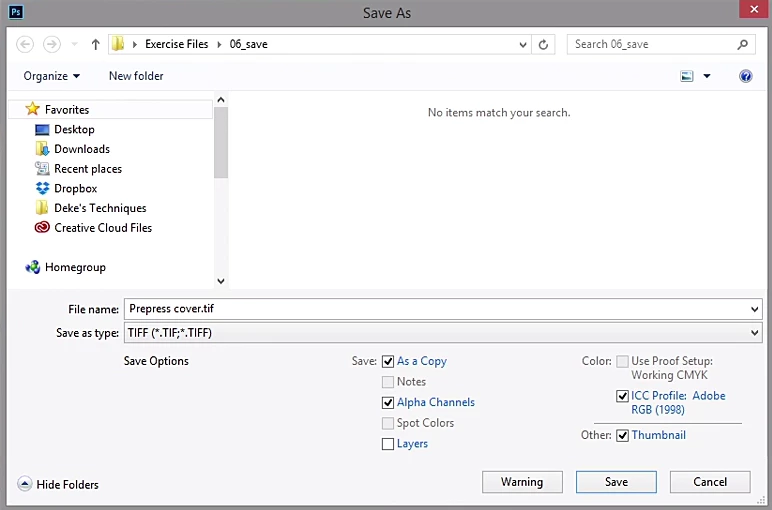Click the Favorites star icon

(x=32, y=109)
